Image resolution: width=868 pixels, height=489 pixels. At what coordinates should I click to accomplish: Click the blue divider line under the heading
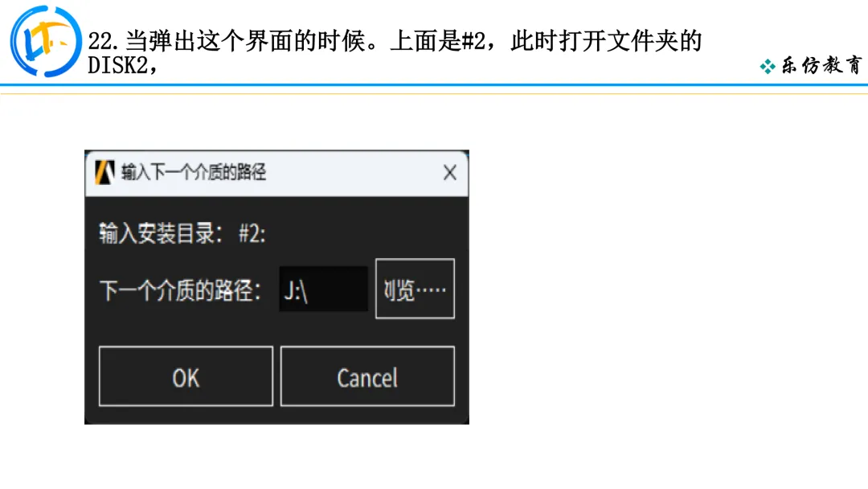tap(434, 84)
